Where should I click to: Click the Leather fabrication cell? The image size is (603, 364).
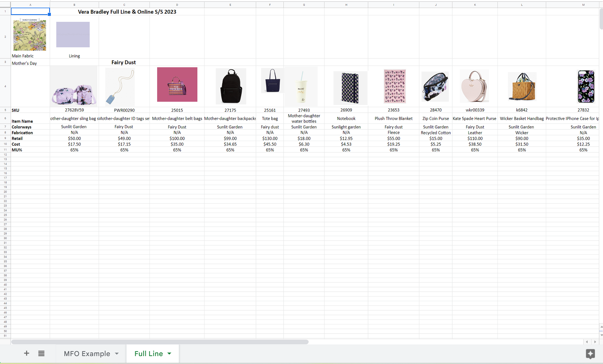click(x=475, y=133)
